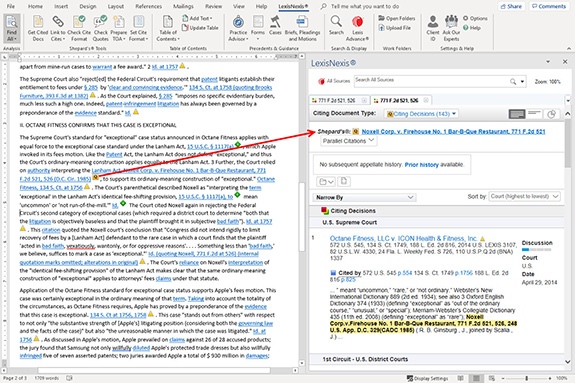Open the File menu
Viewport: 575px width, 383px height.
[11, 6]
